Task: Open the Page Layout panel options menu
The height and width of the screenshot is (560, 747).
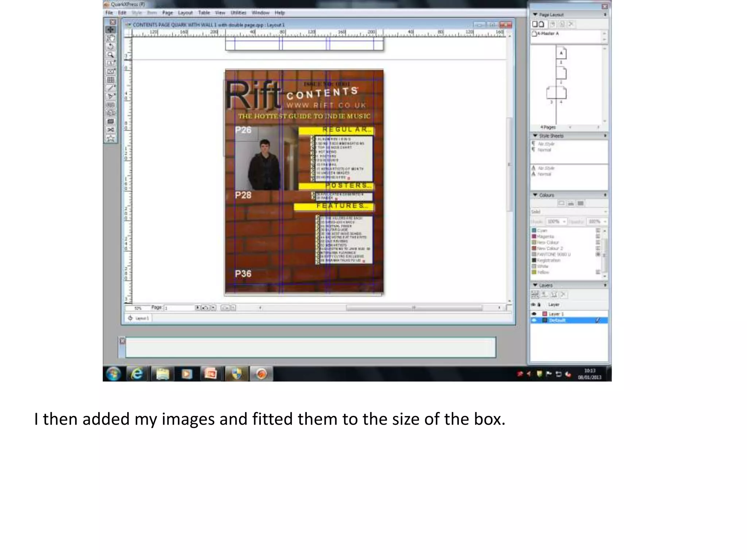Action: click(x=605, y=15)
